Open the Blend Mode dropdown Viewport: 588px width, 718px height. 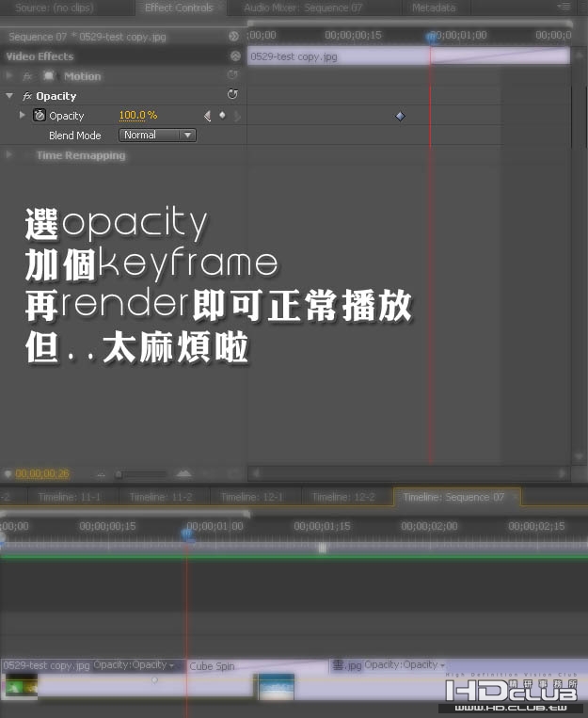(157, 136)
